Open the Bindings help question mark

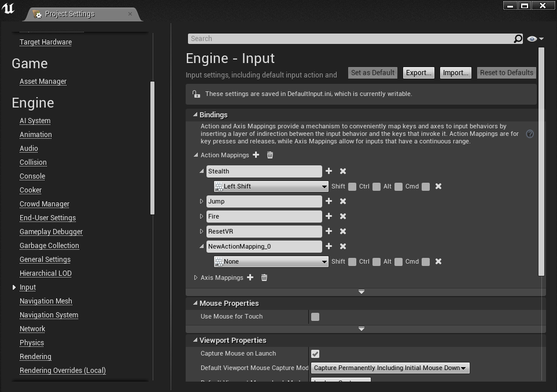click(530, 134)
